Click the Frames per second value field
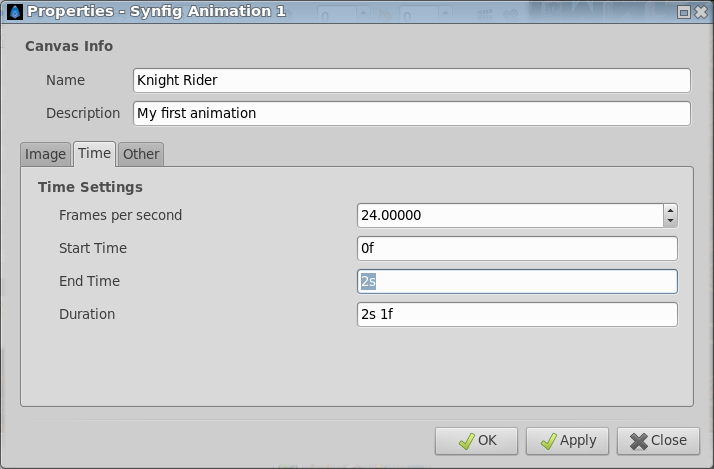The image size is (714, 469). pyautogui.click(x=510, y=215)
